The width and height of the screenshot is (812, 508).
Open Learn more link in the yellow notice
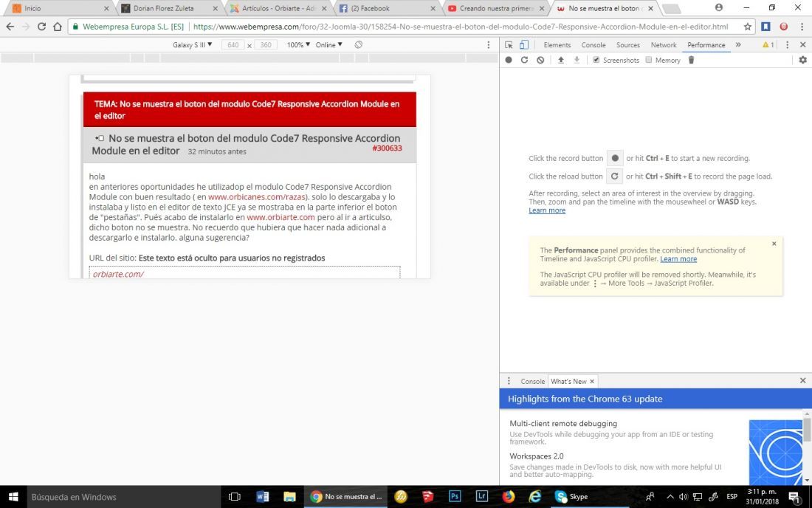click(x=678, y=259)
